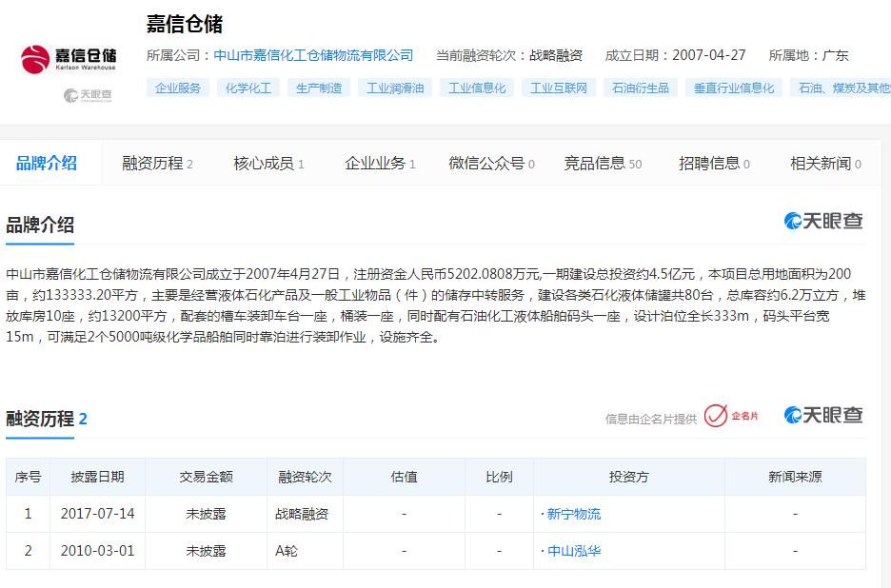View the 竞品信息 tab with 50 items

(x=596, y=163)
